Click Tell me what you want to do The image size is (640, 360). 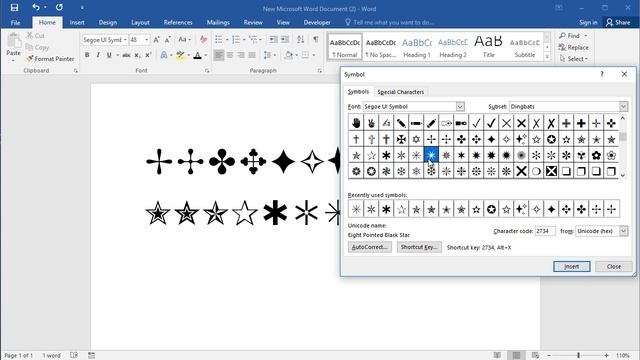pyautogui.click(x=389, y=22)
